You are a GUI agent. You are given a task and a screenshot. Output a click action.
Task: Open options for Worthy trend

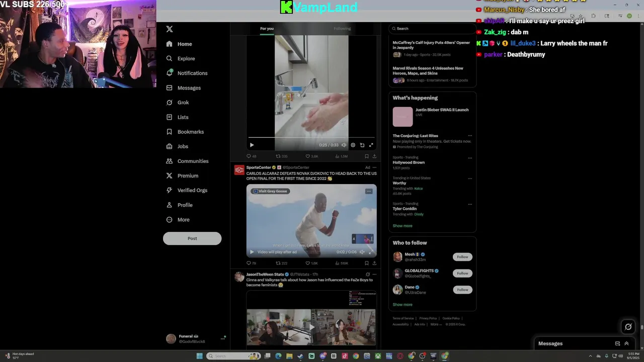470,178
